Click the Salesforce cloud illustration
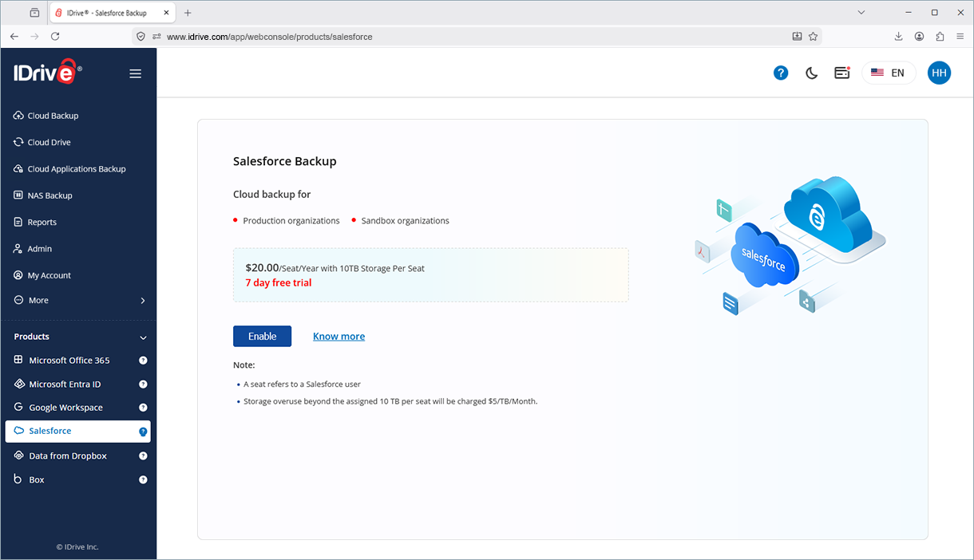 click(764, 255)
